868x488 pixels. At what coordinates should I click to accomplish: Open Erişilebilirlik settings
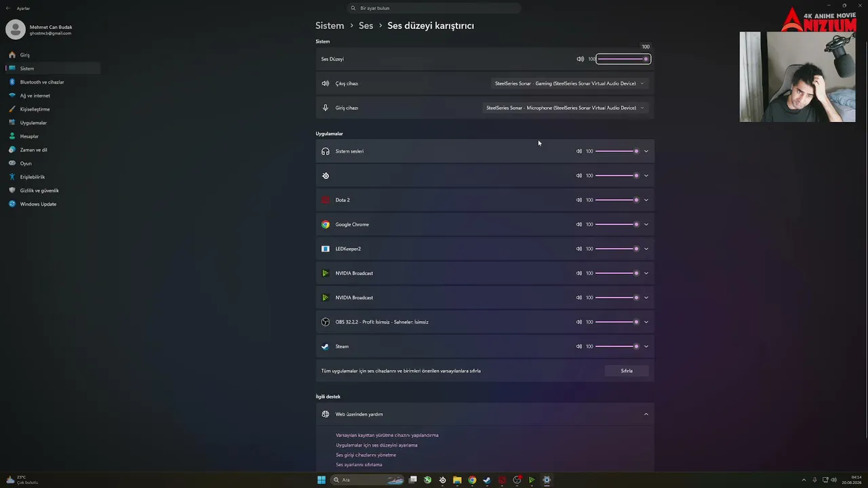53,177
